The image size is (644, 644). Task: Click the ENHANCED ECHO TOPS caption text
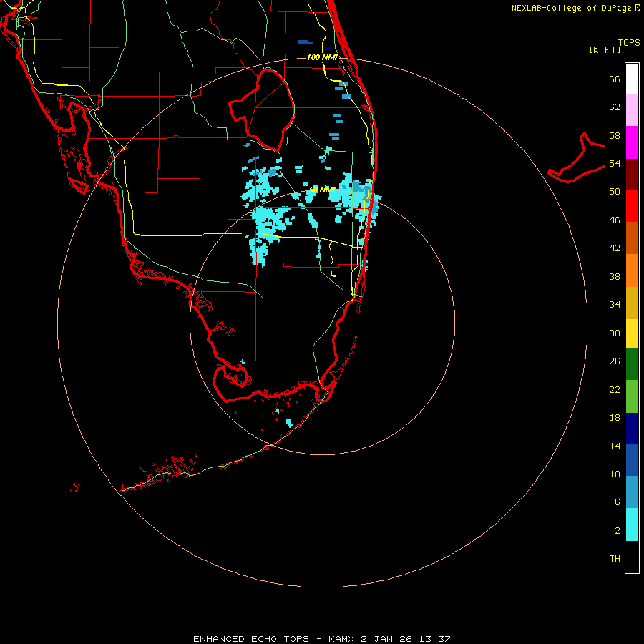pos(251,639)
